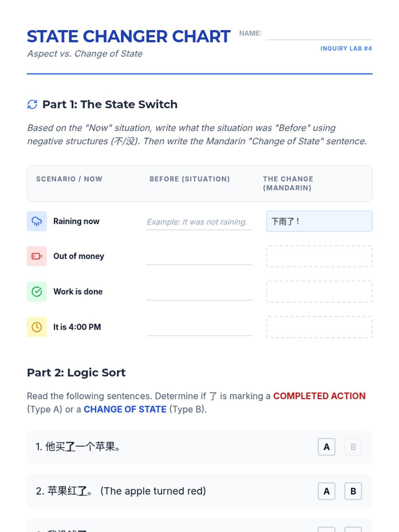Click the Before line for Out of money

point(199,257)
